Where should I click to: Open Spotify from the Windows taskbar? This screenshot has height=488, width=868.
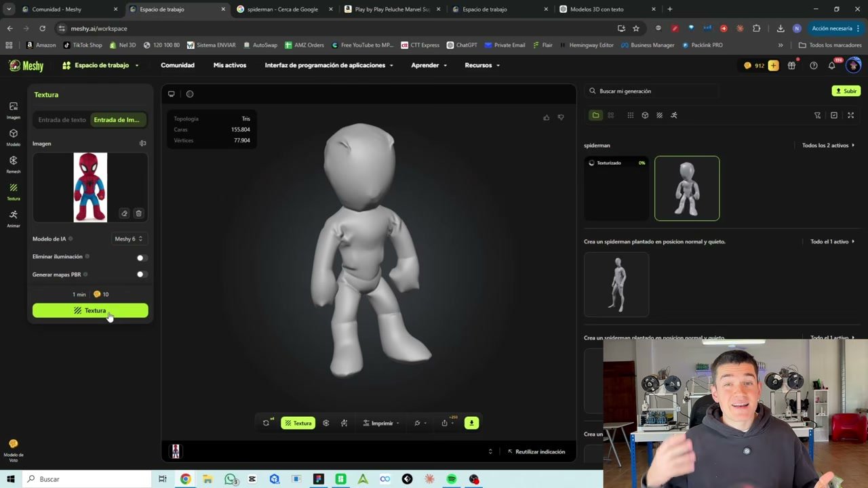tap(452, 479)
